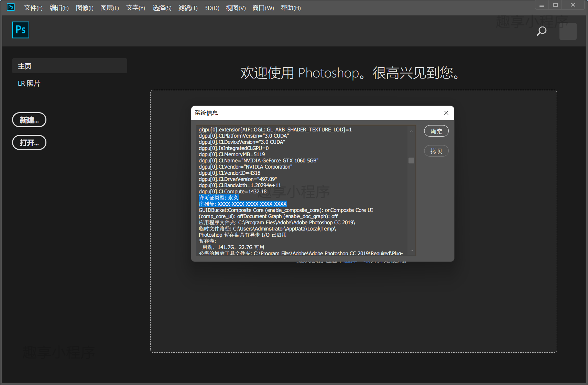
Task: Click scrollbar down arrow in system info
Action: tap(412, 250)
